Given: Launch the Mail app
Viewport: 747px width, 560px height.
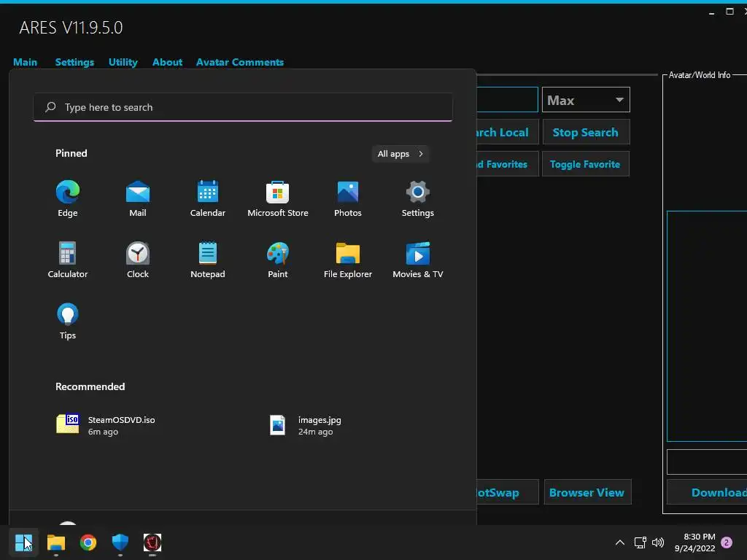Looking at the screenshot, I should coord(138,198).
